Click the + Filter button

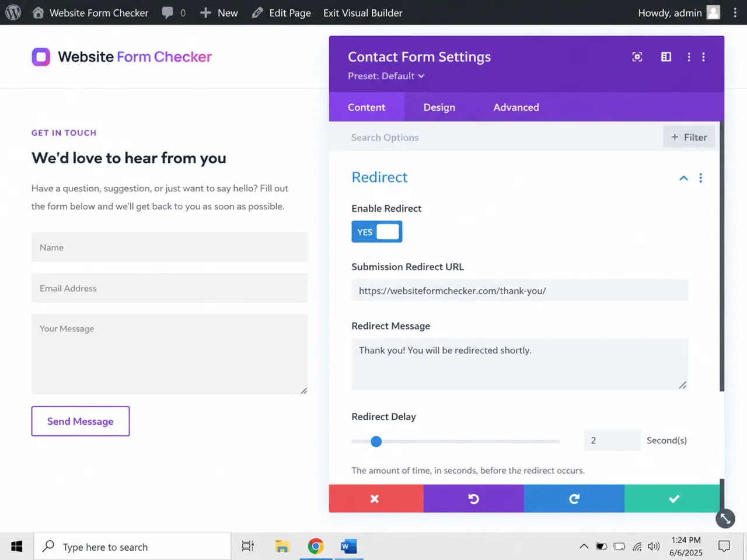(689, 137)
